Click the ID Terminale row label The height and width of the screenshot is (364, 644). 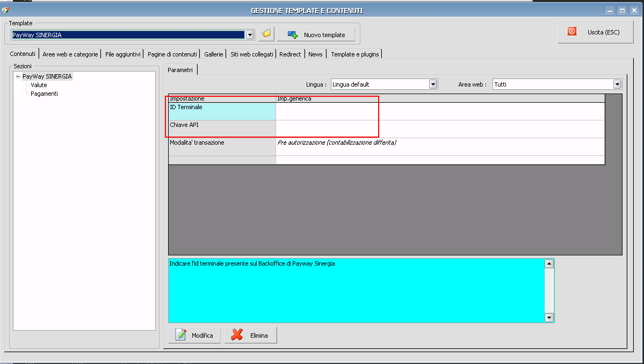tap(222, 111)
